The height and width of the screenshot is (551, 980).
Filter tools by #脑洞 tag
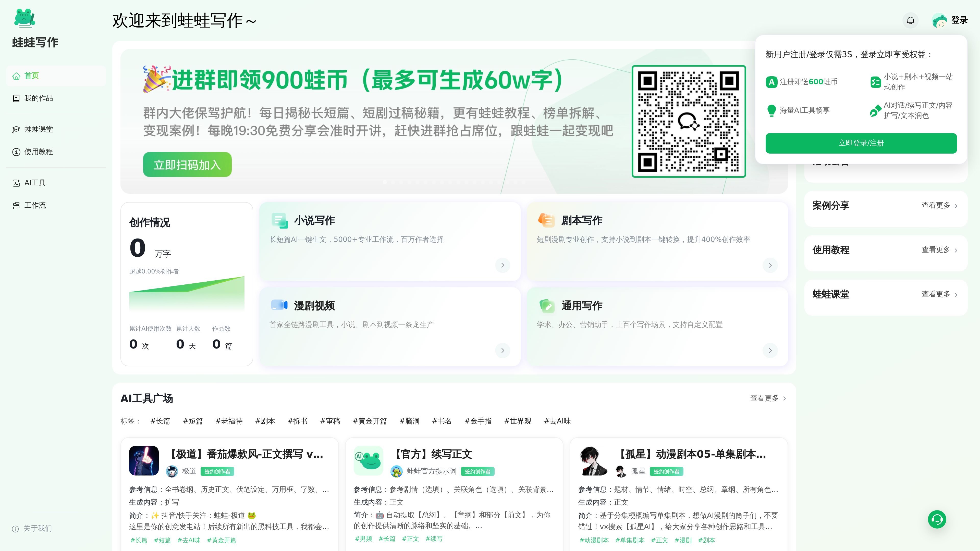[409, 421]
